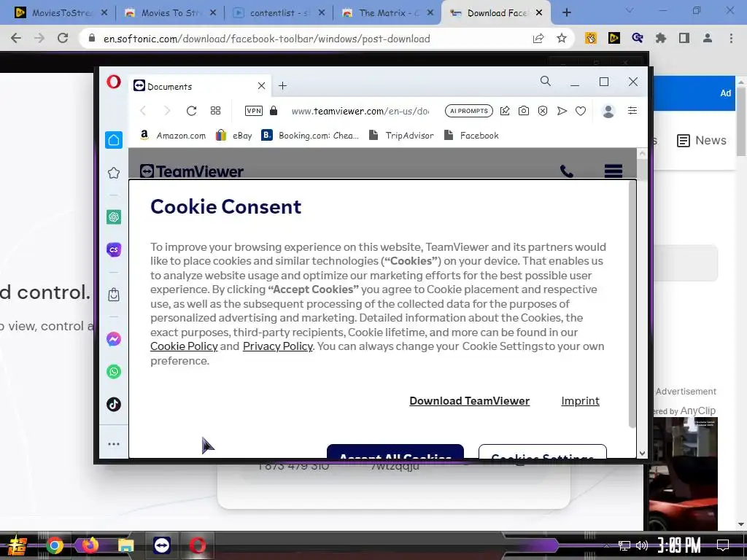Open new Chrome tab

[566, 13]
